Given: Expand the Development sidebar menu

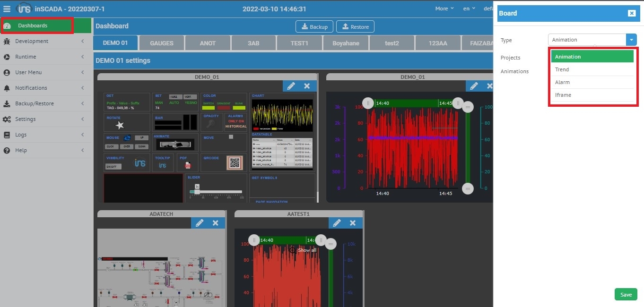Looking at the screenshot, I should coord(32,41).
